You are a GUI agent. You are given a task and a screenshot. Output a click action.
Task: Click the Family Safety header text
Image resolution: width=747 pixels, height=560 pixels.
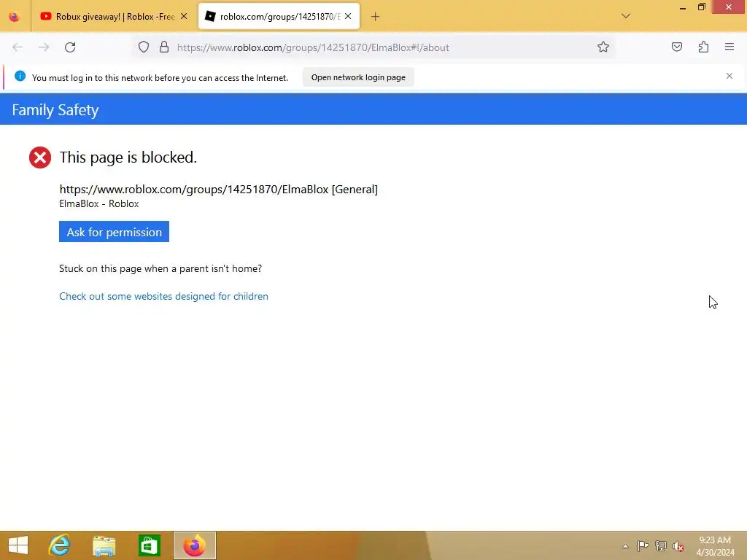coord(55,110)
